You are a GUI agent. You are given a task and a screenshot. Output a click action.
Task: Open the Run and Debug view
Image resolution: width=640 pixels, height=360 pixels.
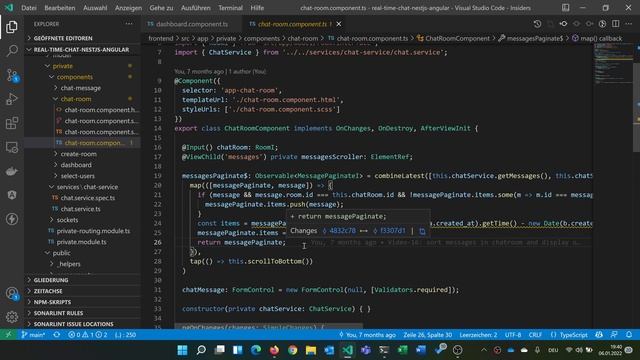12,99
